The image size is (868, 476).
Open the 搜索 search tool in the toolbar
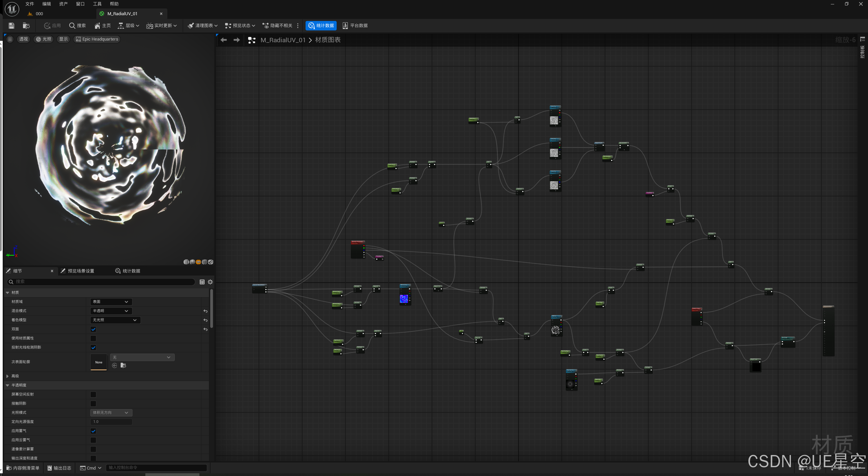77,26
